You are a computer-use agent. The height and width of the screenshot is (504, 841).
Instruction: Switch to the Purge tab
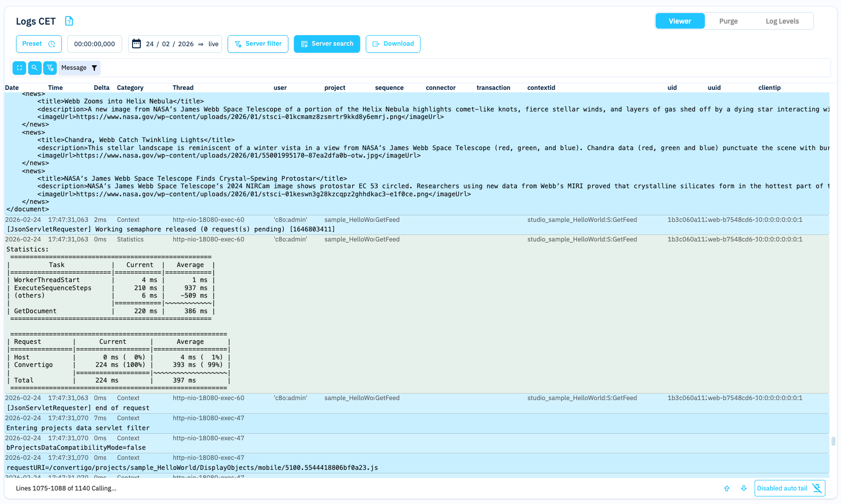tap(728, 21)
